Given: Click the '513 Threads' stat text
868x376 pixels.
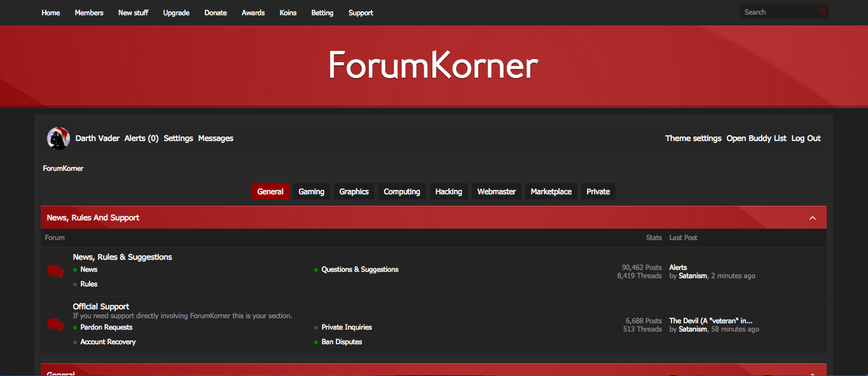Looking at the screenshot, I should coord(642,330).
